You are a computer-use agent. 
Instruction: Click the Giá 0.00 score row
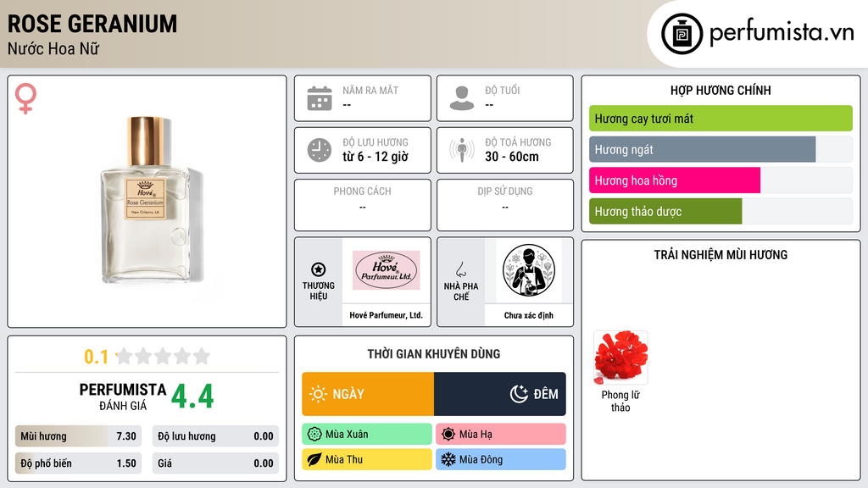tap(215, 463)
